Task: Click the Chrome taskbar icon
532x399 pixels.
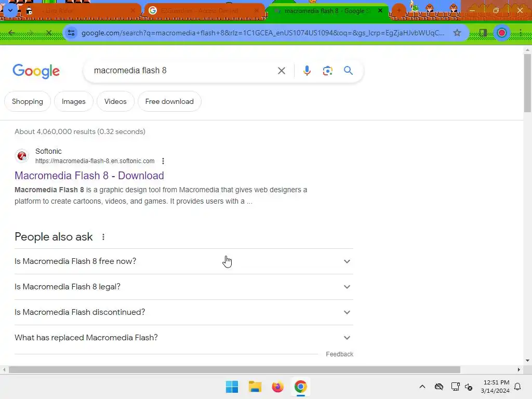Action: 300,387
